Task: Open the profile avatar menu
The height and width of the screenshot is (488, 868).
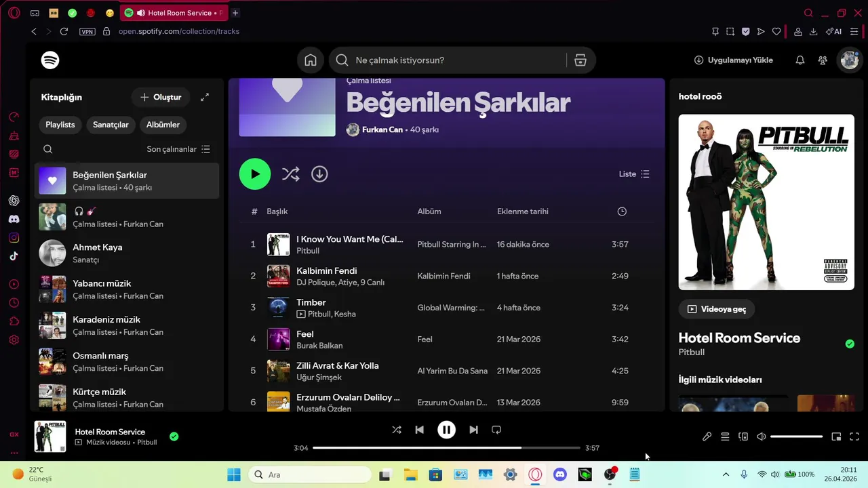Action: pos(850,60)
